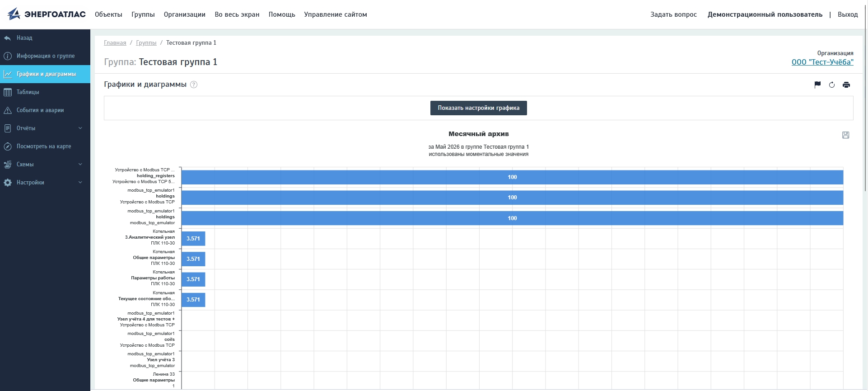The width and height of the screenshot is (868, 391).
Task: Click the Энергоатлас logo
Action: coord(47,14)
